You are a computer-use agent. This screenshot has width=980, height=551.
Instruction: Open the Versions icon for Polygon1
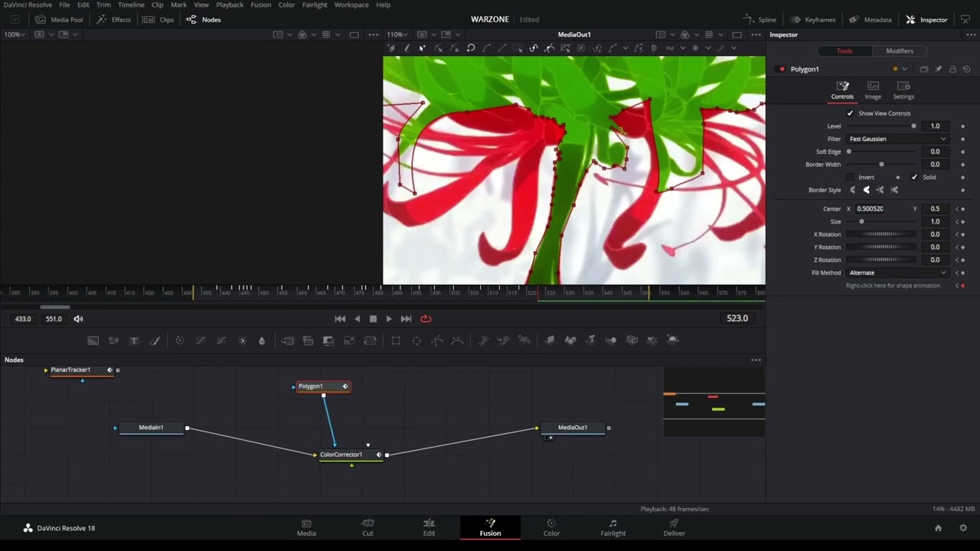click(x=924, y=69)
